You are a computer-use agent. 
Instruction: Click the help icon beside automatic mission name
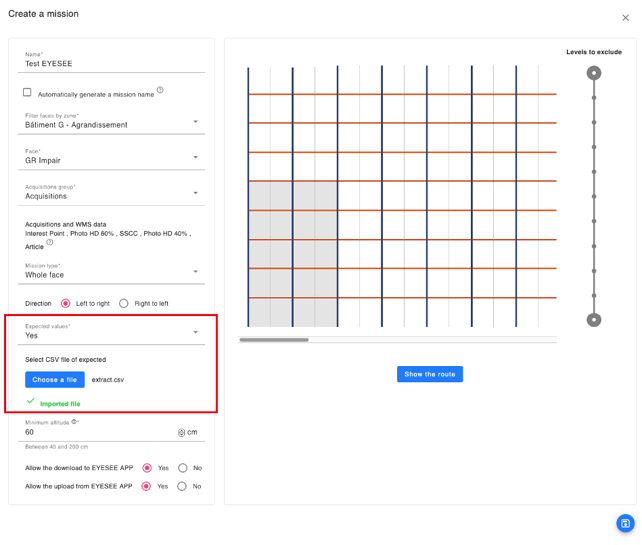[160, 90]
